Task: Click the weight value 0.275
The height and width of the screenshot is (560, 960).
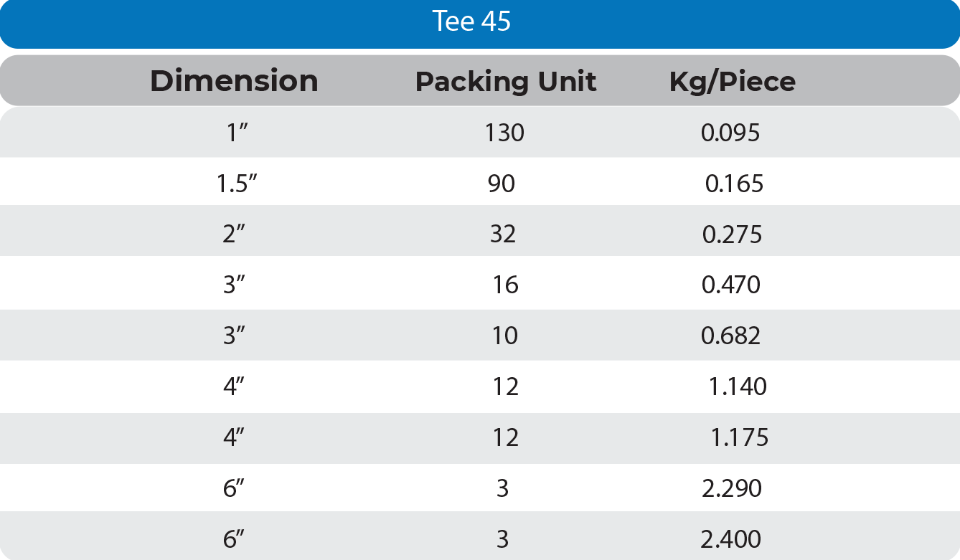Action: click(732, 234)
